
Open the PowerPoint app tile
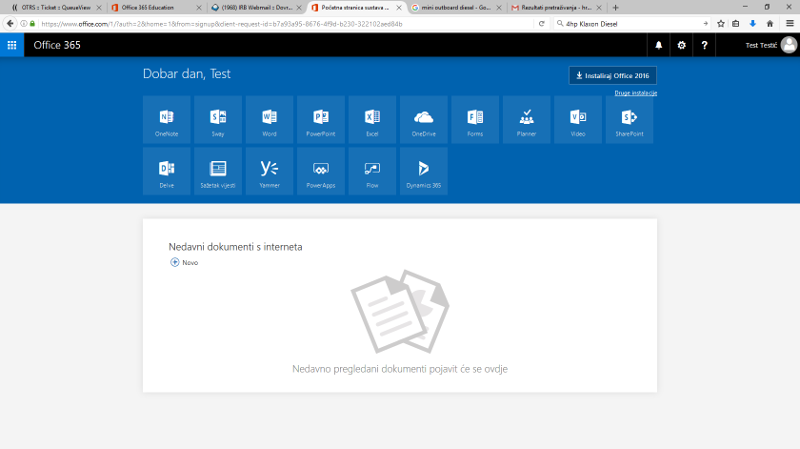(321, 120)
